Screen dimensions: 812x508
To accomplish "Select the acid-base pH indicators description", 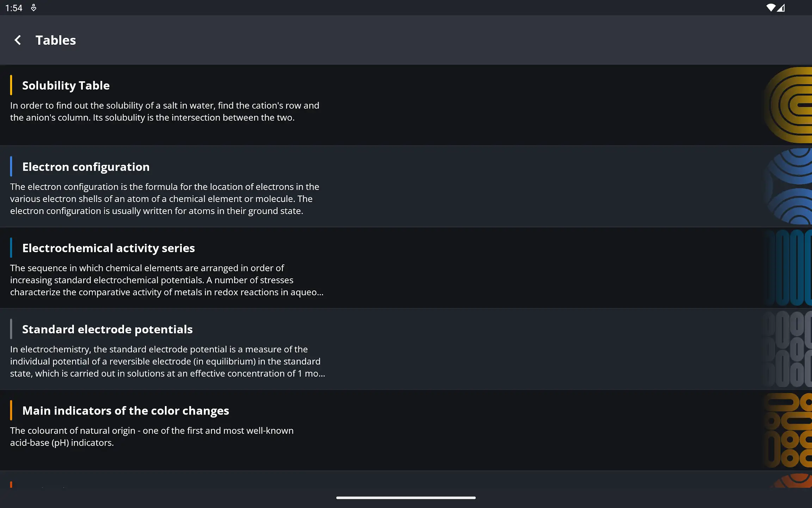I will tap(152, 437).
